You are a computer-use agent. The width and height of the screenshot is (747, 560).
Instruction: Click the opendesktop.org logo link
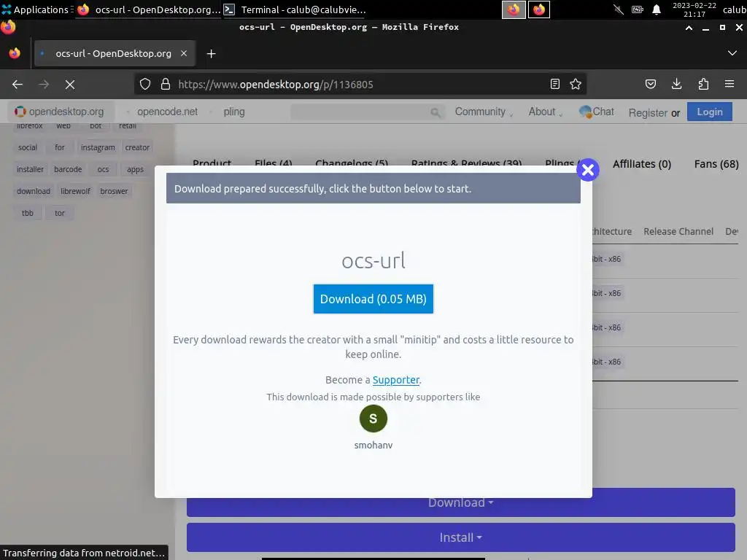tap(60, 112)
